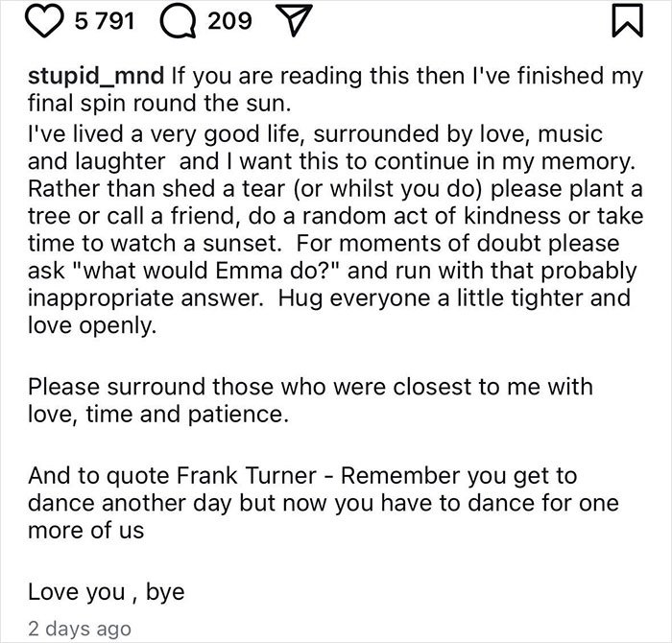Click the "more of us" final quote line
Image resolution: width=672 pixels, height=643 pixels.
pyautogui.click(x=85, y=531)
